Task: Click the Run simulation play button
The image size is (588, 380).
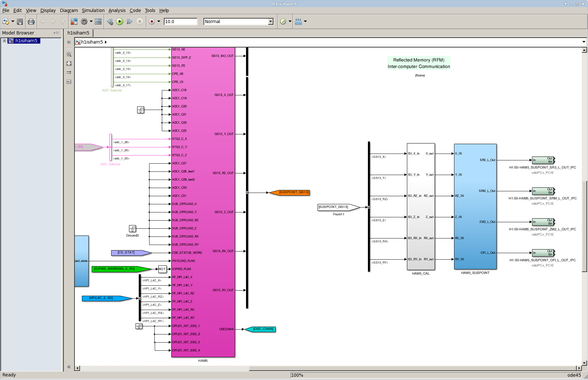Action: tap(120, 21)
